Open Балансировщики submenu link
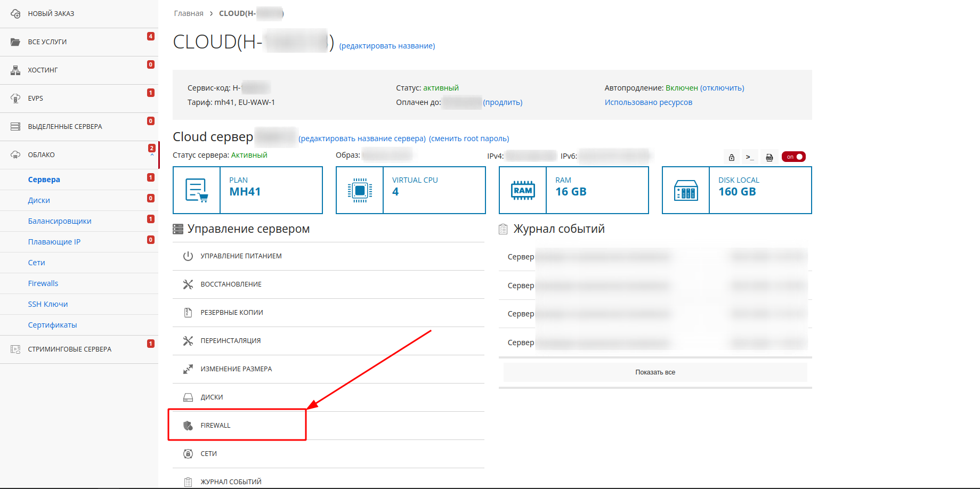 60,221
